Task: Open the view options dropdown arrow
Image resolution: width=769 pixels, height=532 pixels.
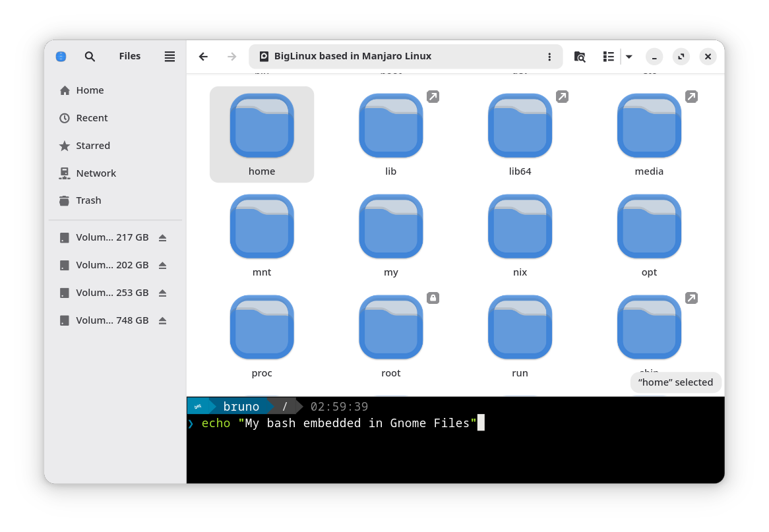Action: tap(629, 57)
